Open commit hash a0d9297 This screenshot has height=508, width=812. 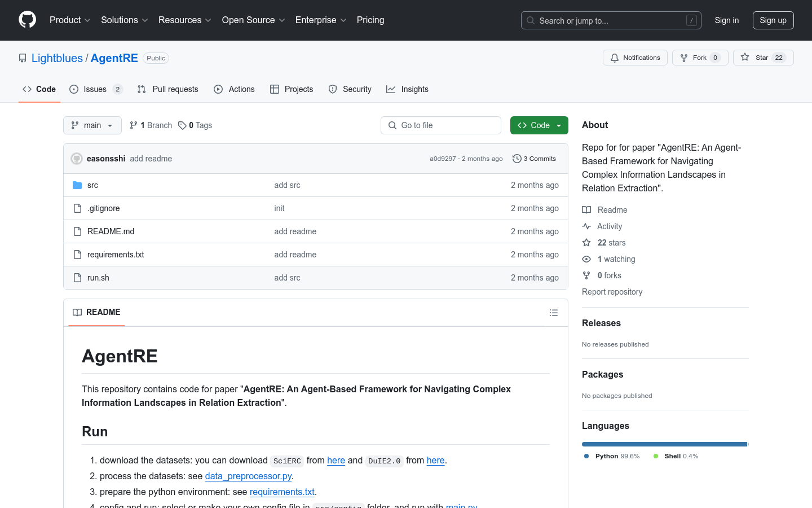click(443, 159)
